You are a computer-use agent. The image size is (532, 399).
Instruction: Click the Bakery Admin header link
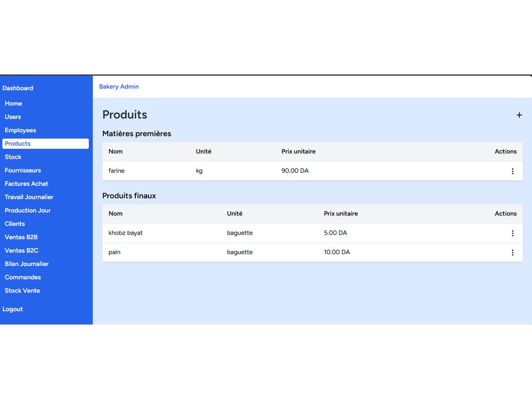119,86
